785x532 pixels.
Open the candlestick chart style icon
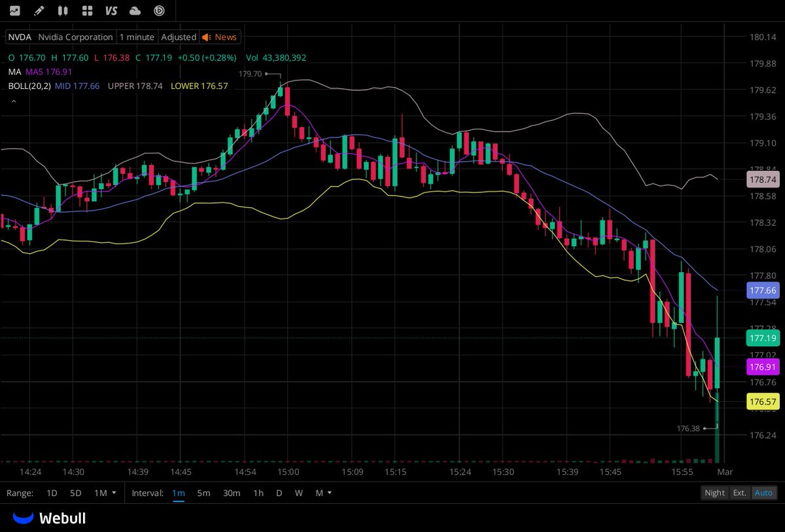click(x=63, y=10)
